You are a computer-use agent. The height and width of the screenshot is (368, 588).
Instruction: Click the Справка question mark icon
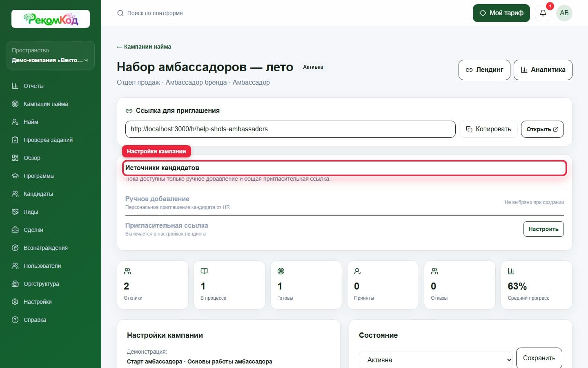tap(15, 320)
